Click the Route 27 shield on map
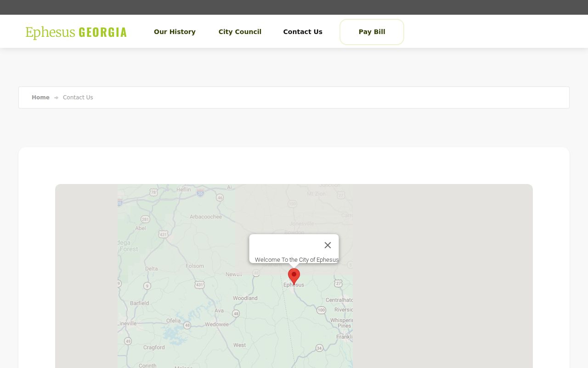The image size is (588, 368). pos(339,283)
